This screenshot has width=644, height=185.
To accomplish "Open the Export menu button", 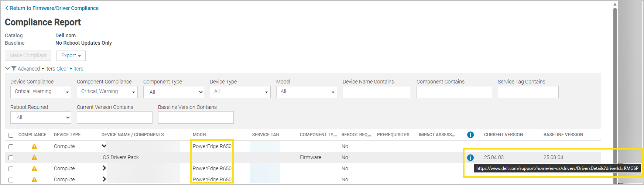I will coord(71,56).
